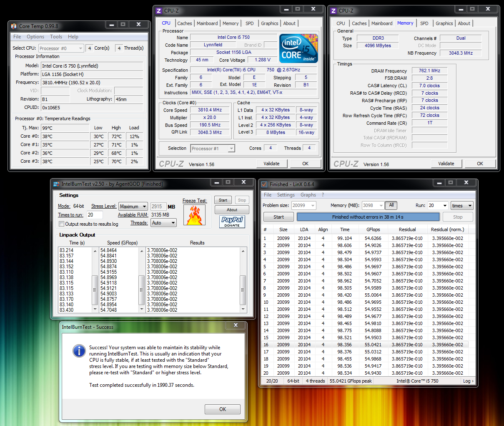Click the Residual (norm.) column header in LinX

point(447,229)
